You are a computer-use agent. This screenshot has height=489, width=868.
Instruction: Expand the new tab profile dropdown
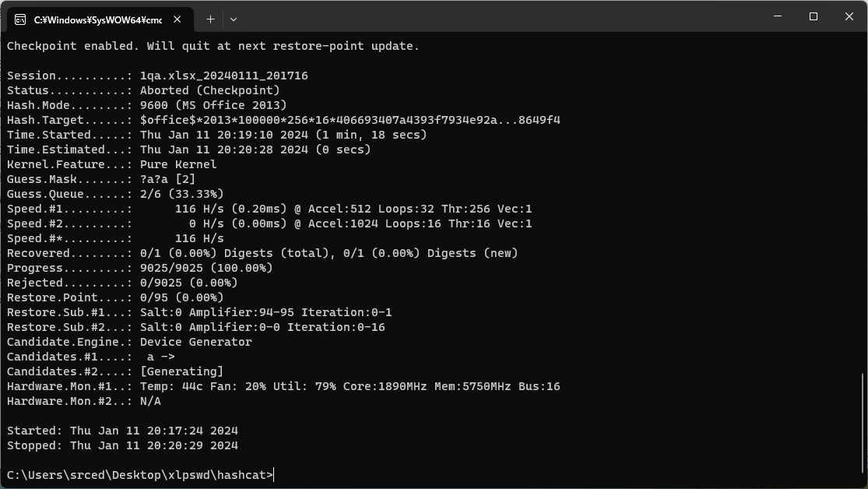coord(233,19)
